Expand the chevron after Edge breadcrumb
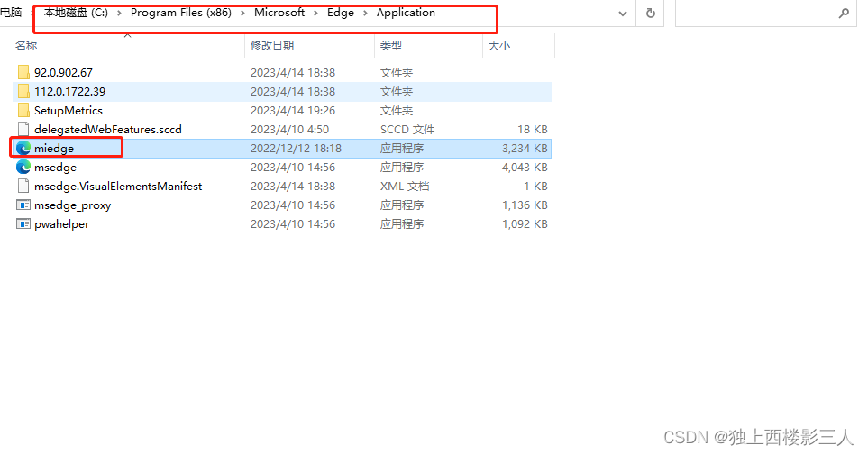The width and height of the screenshot is (868, 455). point(365,14)
